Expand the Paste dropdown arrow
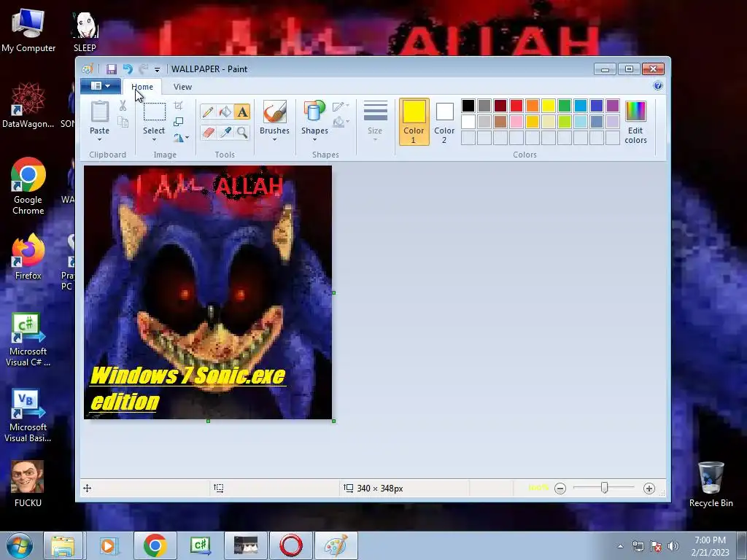The image size is (747, 560). (99, 140)
